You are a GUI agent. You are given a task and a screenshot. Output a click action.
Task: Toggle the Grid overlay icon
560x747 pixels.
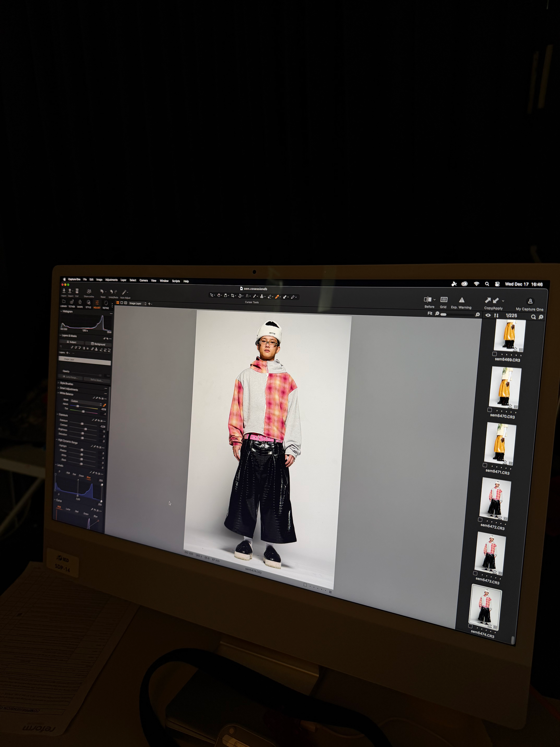pyautogui.click(x=444, y=300)
